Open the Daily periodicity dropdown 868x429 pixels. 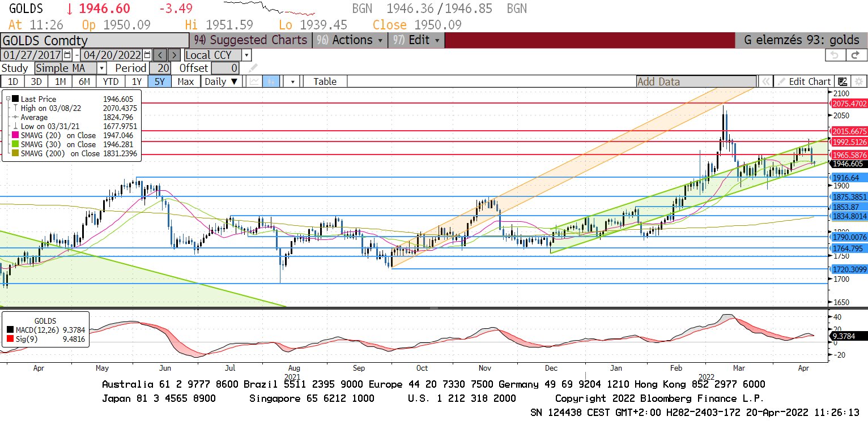[x=221, y=81]
